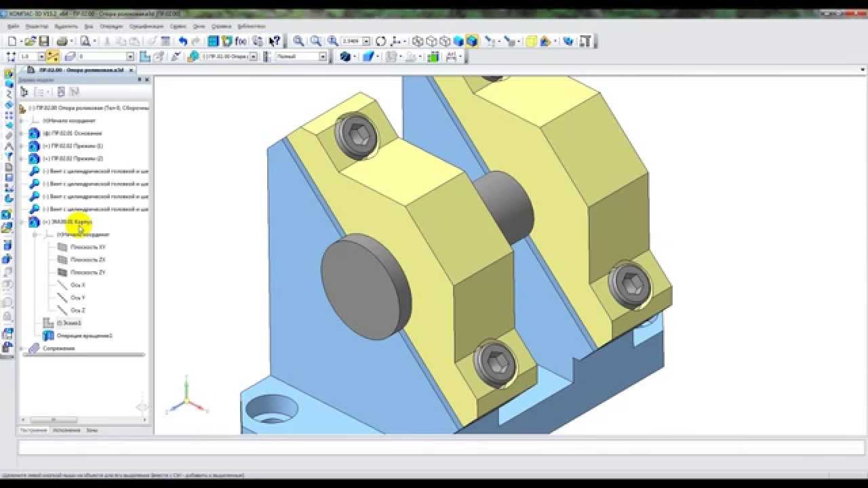This screenshot has height=488, width=868.
Task: Open the Файл menu
Action: [x=13, y=26]
